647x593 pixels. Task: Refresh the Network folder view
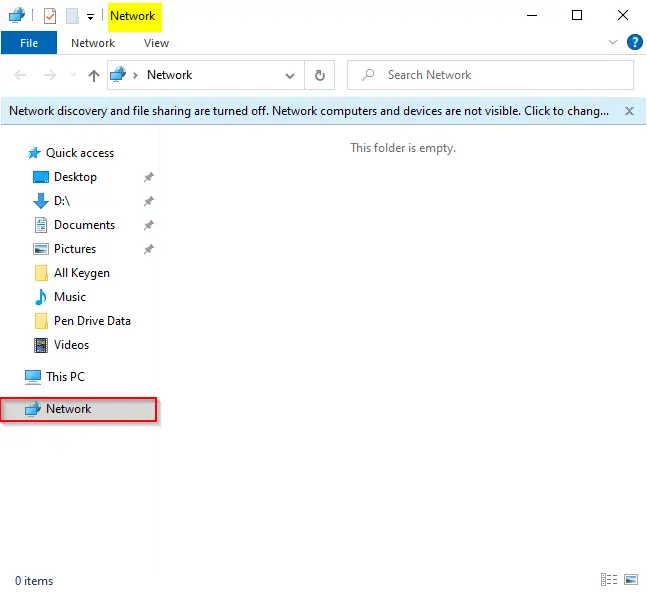[x=319, y=75]
